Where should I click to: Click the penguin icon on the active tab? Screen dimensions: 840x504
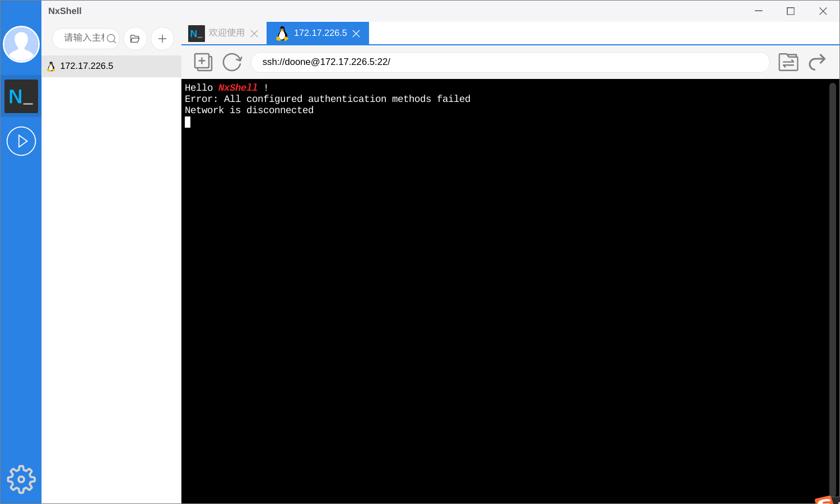[x=282, y=33]
